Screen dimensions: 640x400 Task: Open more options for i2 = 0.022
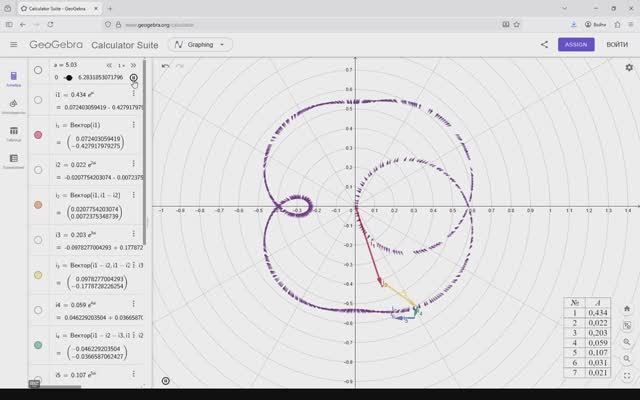click(133, 164)
